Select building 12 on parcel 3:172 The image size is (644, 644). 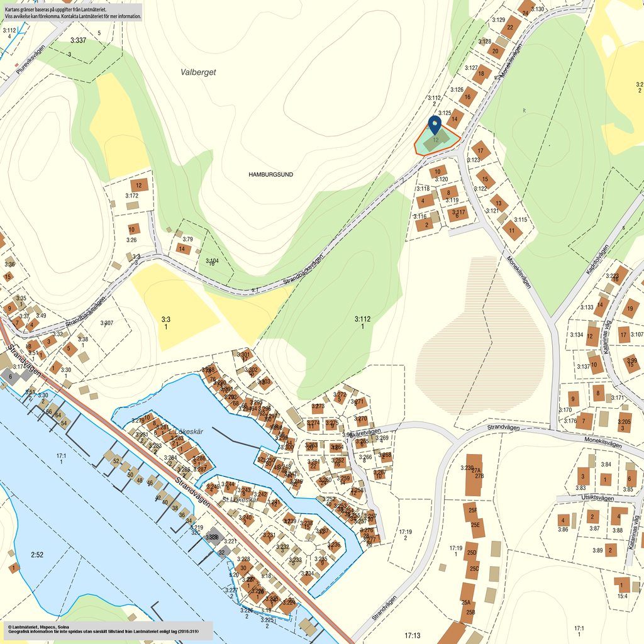click(139, 185)
